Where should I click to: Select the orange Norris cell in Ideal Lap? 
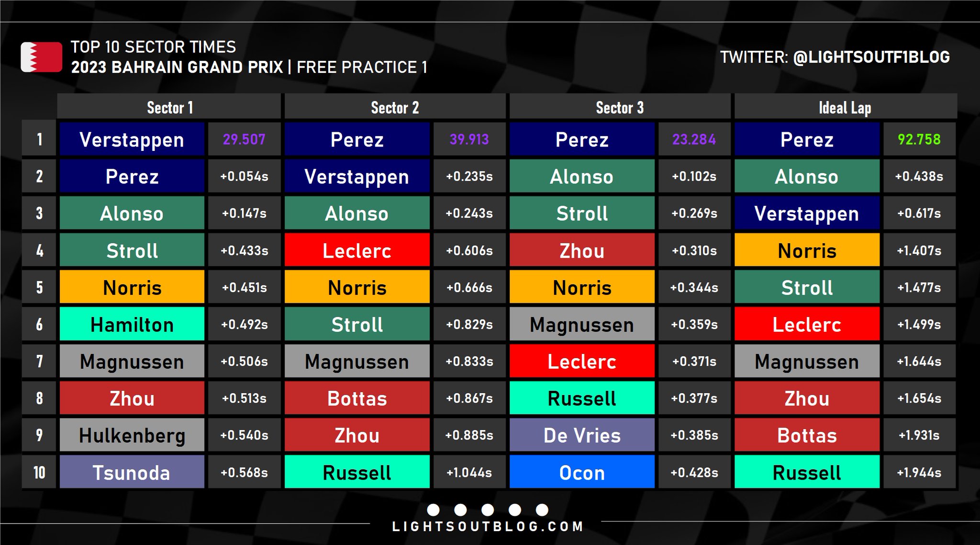(807, 250)
